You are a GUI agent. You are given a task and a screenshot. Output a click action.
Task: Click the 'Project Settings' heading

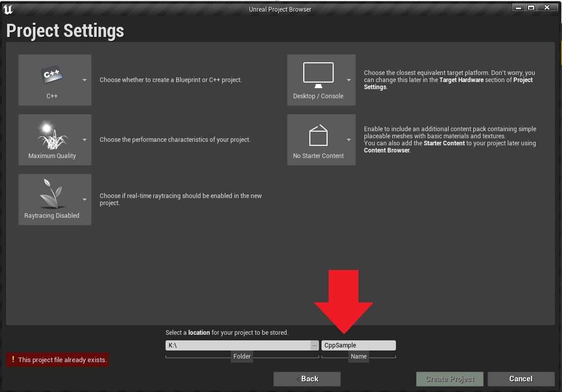coord(65,31)
